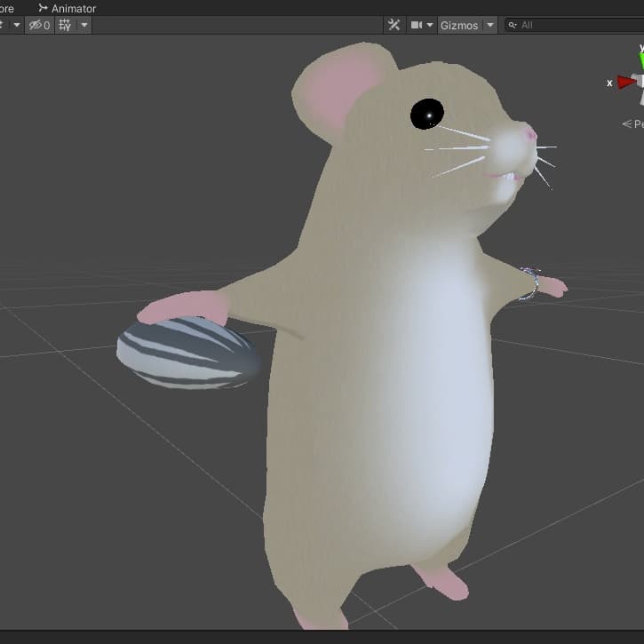The width and height of the screenshot is (644, 644).
Task: Open dropdown arrow left of visibility eye
Action: click(16, 25)
